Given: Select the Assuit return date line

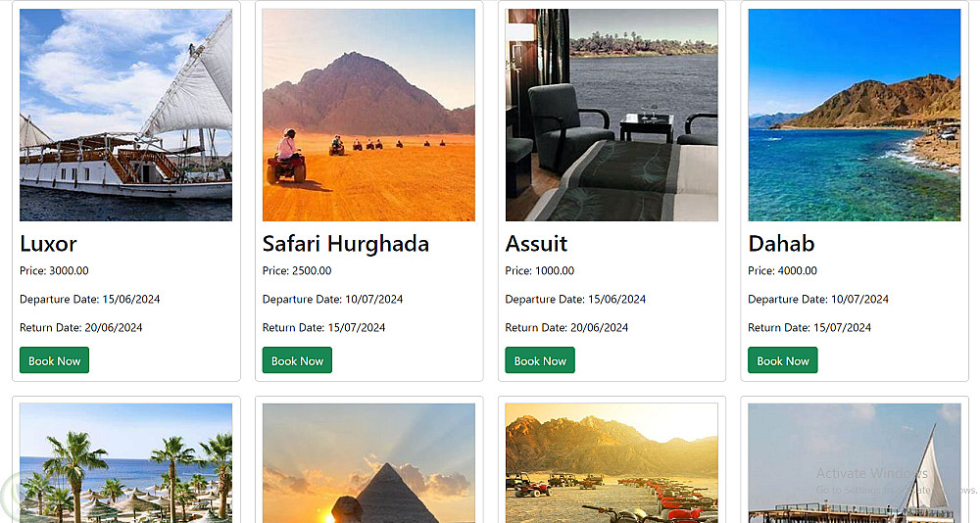Looking at the screenshot, I should 566,328.
